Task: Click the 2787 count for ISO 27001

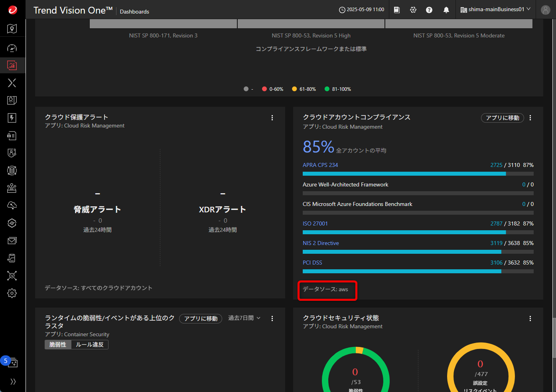Action: point(497,223)
